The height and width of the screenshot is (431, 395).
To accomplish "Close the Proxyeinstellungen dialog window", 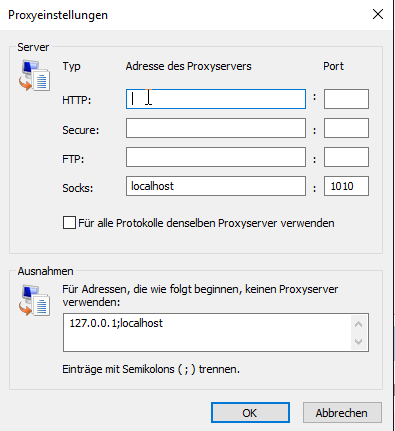I will (378, 14).
